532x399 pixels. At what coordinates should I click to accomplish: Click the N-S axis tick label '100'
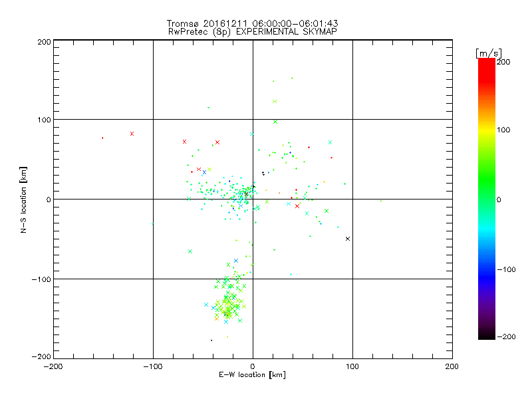tap(44, 120)
